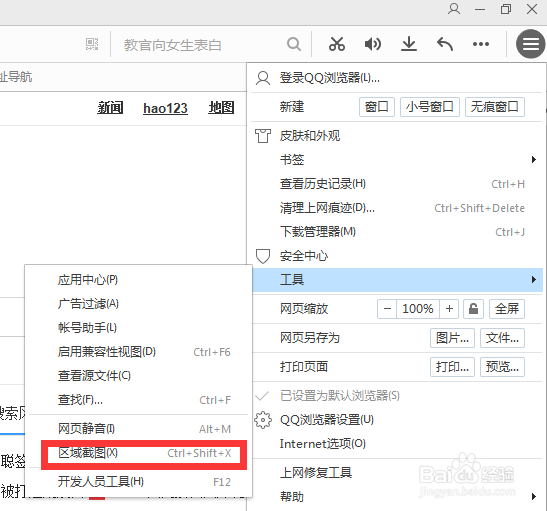Click the shield icon for 安全中心
This screenshot has width=547, height=511.
[263, 256]
